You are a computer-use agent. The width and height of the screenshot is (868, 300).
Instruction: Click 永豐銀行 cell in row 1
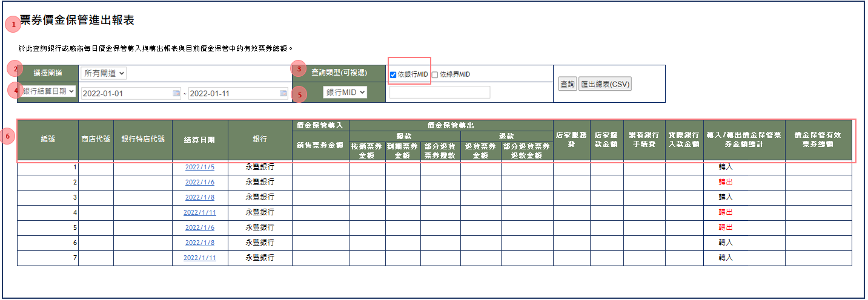pyautogui.click(x=260, y=168)
